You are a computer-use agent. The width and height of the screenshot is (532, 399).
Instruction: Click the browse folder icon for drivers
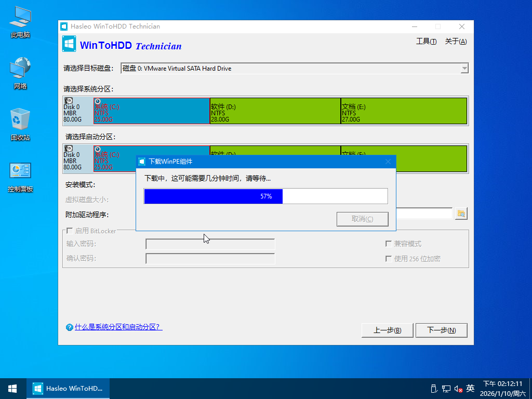point(461,214)
